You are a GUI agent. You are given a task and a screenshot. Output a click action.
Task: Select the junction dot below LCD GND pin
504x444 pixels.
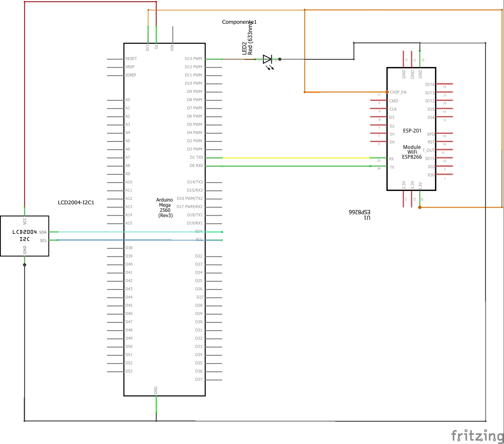pos(25,265)
